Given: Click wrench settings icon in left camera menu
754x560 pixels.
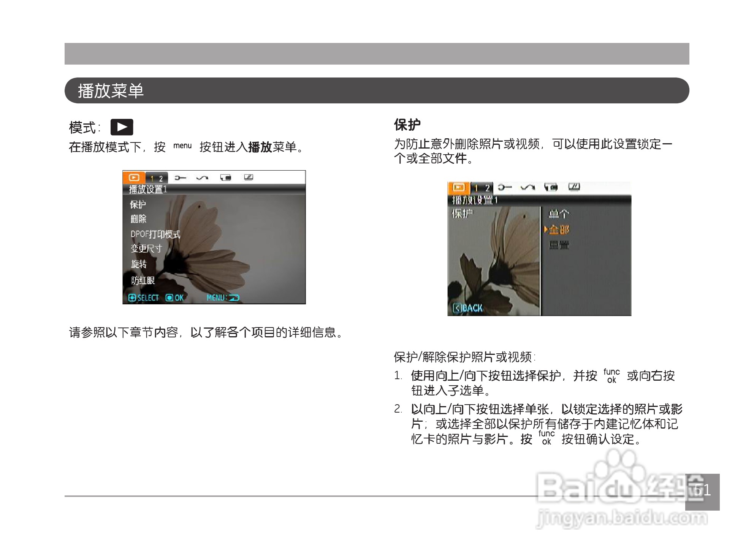Looking at the screenshot, I should click(x=180, y=178).
